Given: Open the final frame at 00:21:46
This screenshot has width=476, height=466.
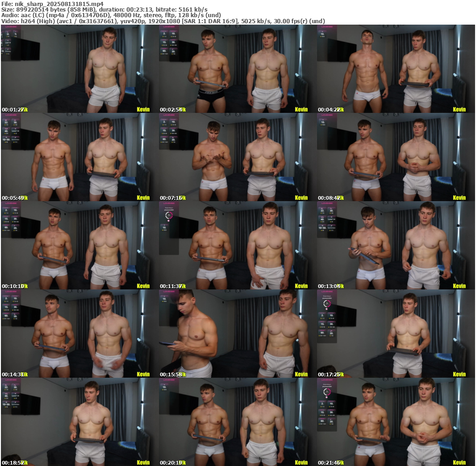Looking at the screenshot, I should [396, 422].
